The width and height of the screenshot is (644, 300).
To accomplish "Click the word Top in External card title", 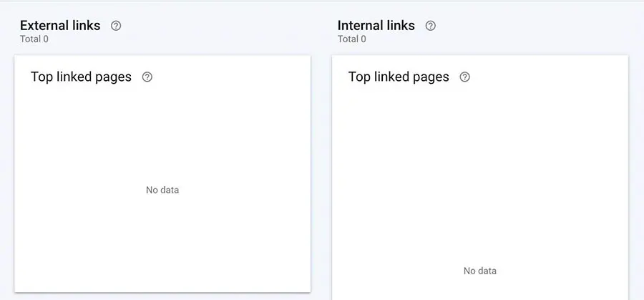I will pyautogui.click(x=42, y=77).
